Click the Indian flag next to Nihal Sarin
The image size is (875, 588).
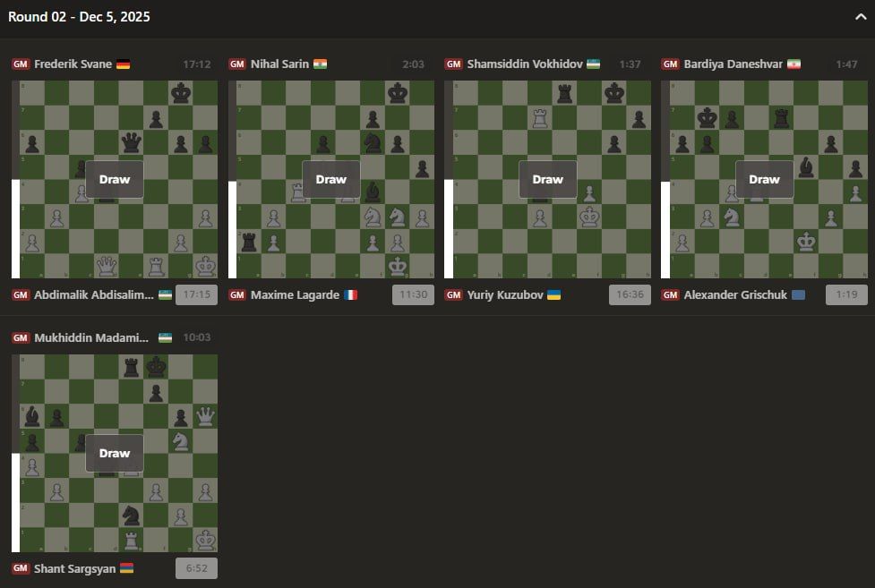click(x=321, y=64)
